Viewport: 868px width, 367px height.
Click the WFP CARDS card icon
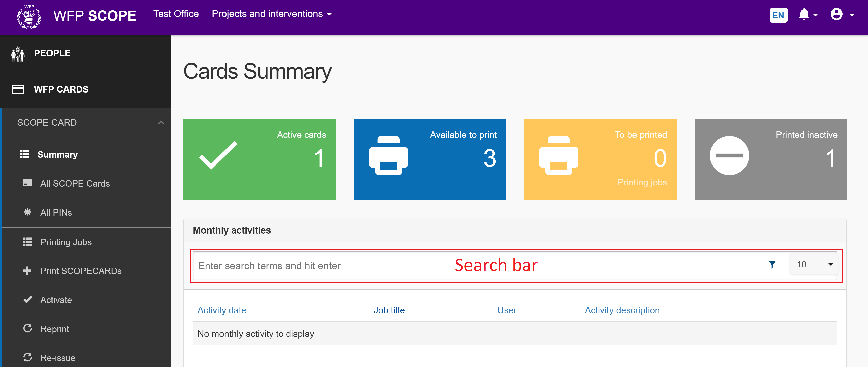coord(18,89)
